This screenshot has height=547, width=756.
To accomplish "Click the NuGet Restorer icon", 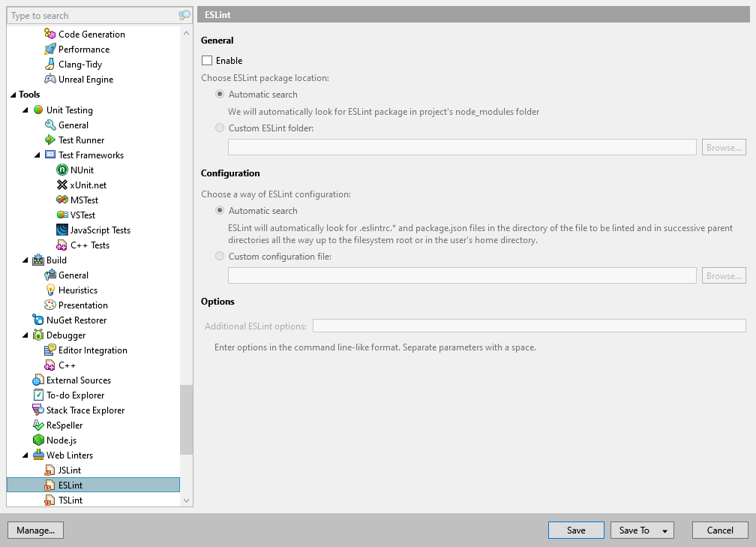I will [38, 320].
